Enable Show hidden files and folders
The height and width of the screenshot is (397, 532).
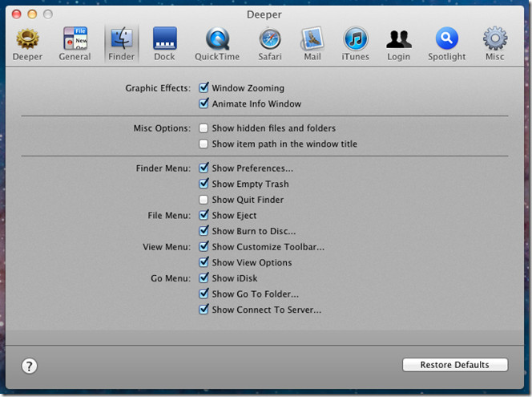coord(204,128)
